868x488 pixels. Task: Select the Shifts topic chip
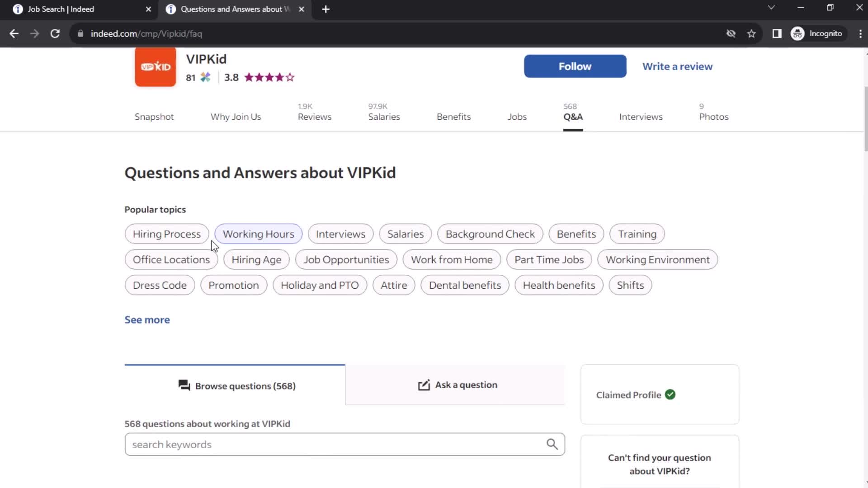630,285
